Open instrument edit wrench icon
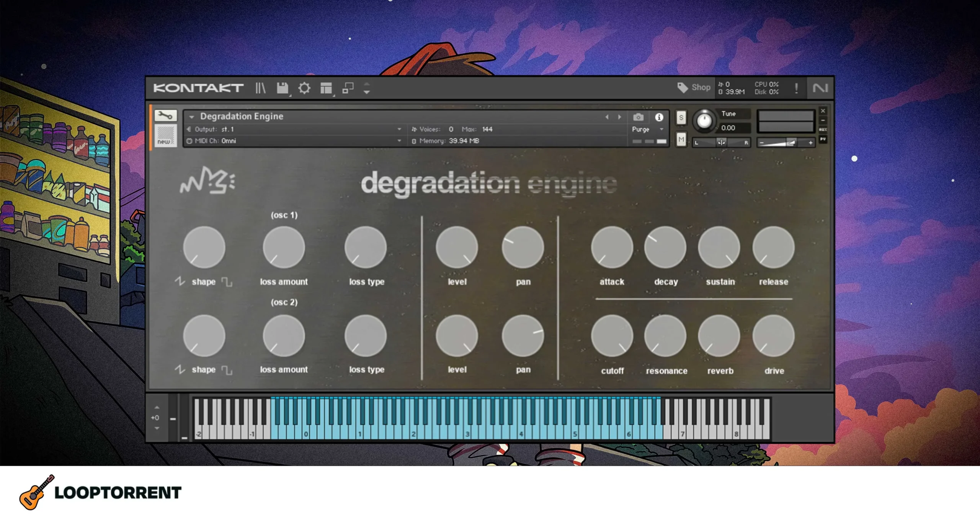The height and width of the screenshot is (519, 980). click(x=165, y=115)
